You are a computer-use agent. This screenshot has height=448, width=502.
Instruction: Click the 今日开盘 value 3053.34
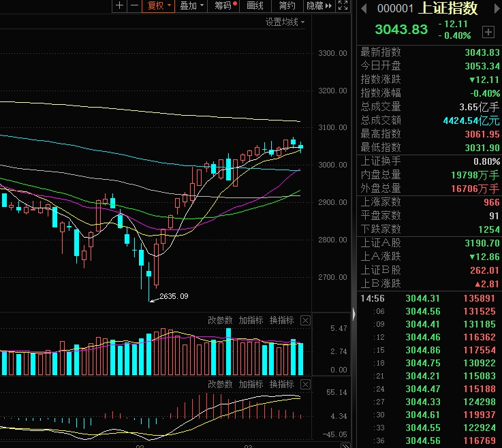[482, 66]
